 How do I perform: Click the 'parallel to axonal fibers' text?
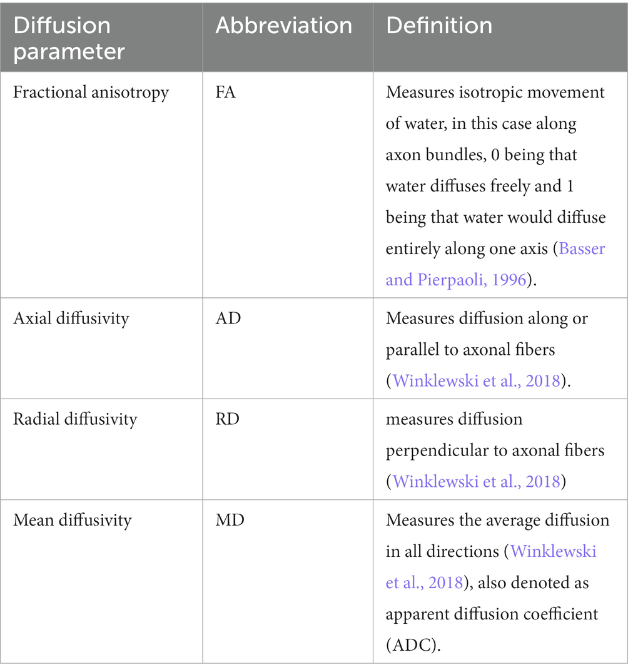470,350
